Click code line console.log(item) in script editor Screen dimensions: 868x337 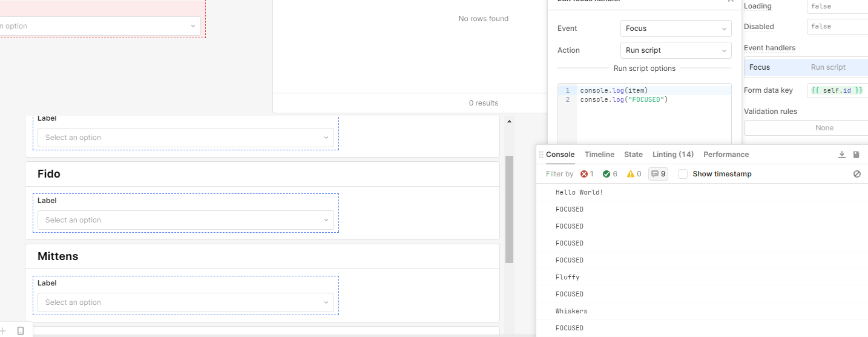pyautogui.click(x=614, y=90)
